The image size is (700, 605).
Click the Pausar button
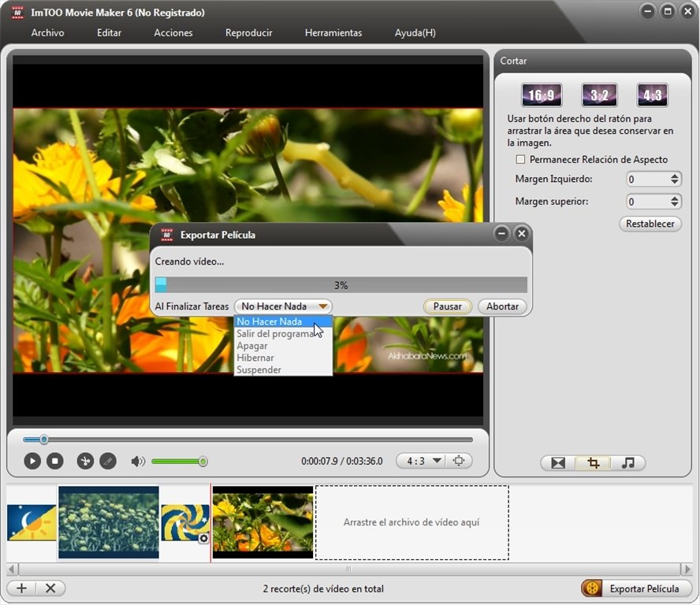(447, 306)
